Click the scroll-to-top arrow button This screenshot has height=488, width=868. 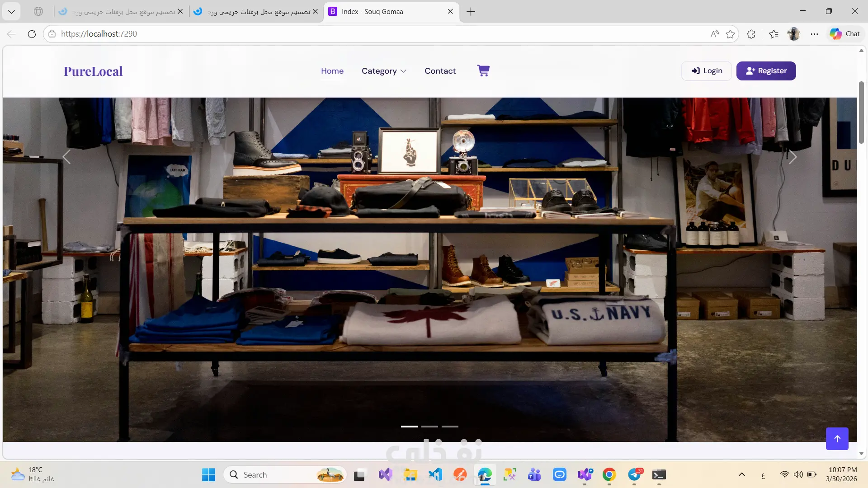tap(837, 438)
